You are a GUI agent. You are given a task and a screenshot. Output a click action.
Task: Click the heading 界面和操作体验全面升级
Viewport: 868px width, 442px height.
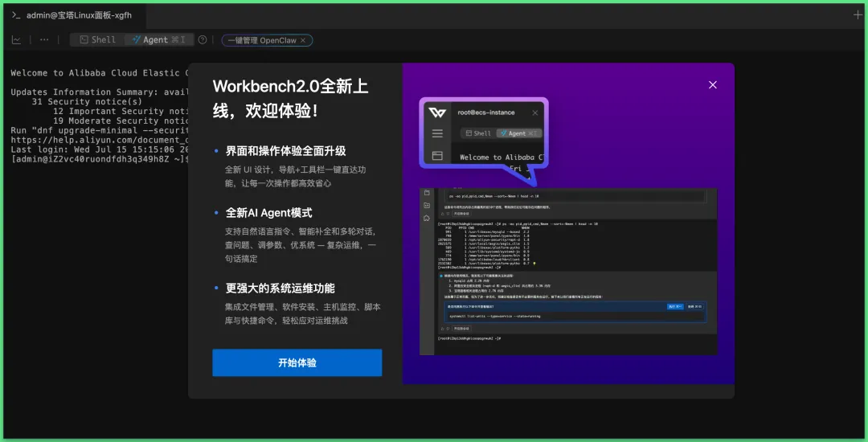[x=285, y=151]
